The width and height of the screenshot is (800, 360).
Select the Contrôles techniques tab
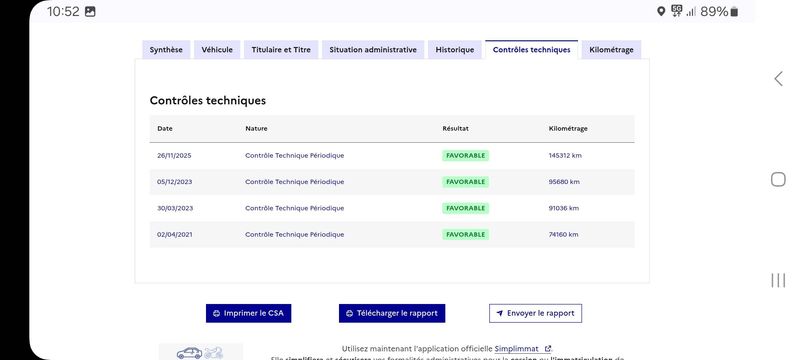point(532,50)
